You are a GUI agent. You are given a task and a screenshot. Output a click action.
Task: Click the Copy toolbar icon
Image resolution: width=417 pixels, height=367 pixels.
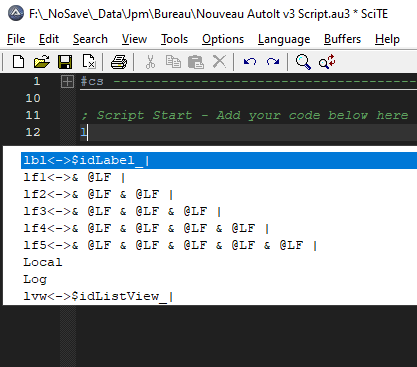pos(173,62)
